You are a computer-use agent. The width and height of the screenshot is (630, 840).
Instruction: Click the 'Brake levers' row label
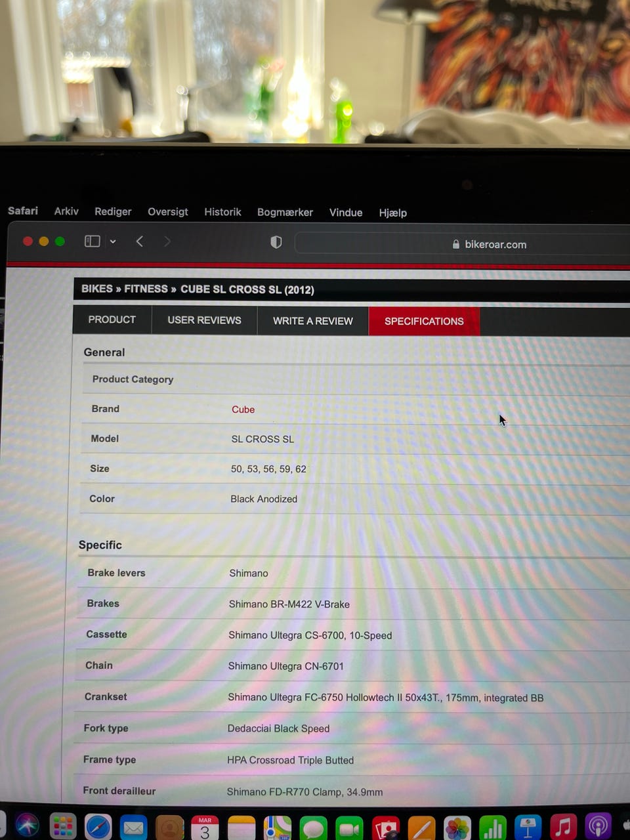tap(116, 573)
